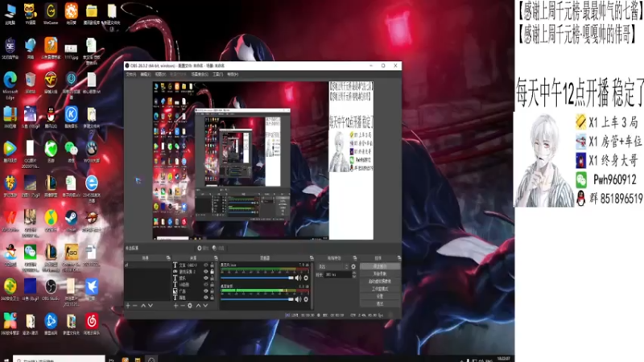Screen dimensions: 644x362
Task: Move source up arrow in Sources panel
Action: point(198,306)
